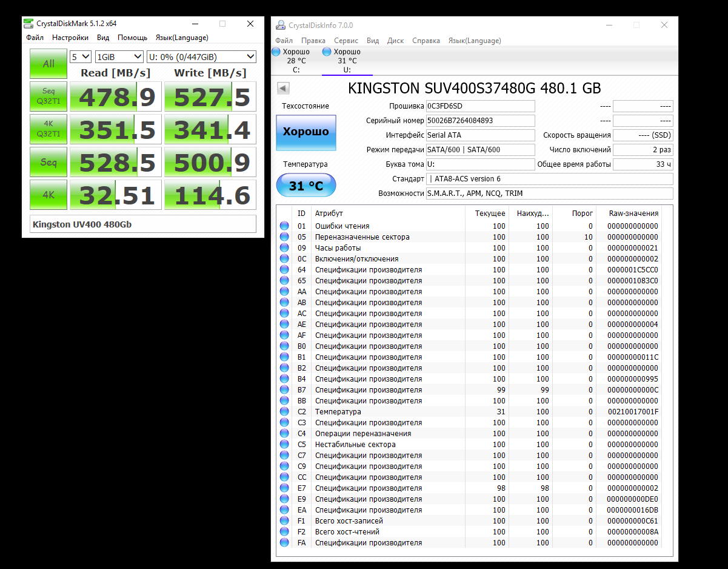Open Настройки menu in CrystalDiskMark

[70, 38]
